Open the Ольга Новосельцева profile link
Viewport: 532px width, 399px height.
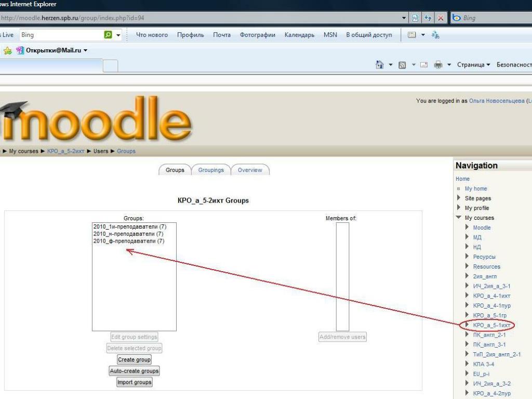[x=497, y=101]
